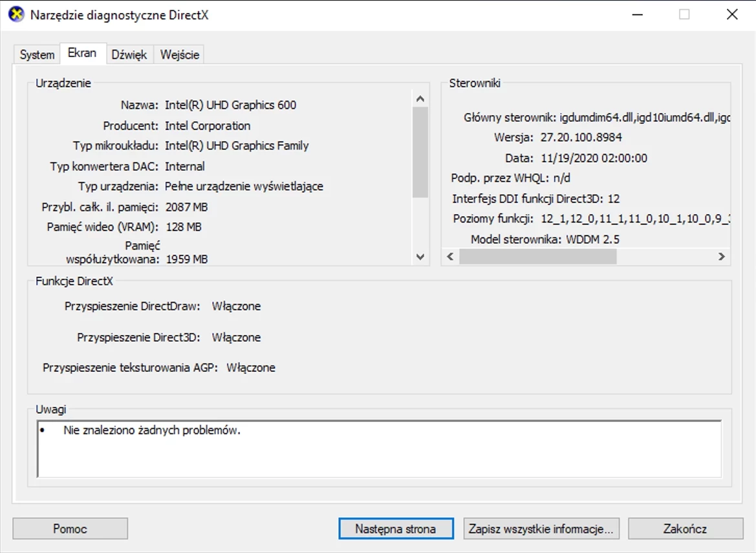Minimize the DirectX diagnostic window
The image size is (756, 553).
click(637, 14)
